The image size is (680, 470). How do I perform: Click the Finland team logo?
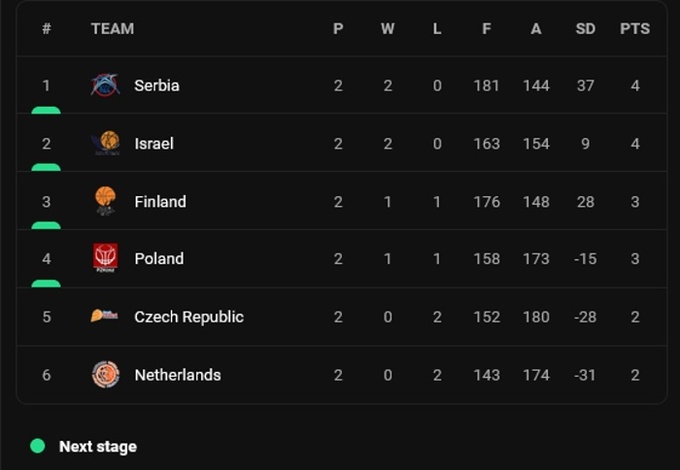105,201
